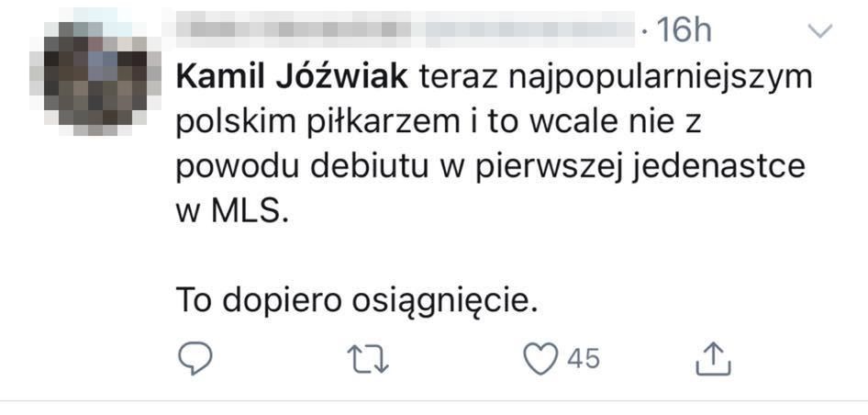Click the word "powodu" in the tweet text
Viewport: 868px width, 415px height.
point(234,167)
